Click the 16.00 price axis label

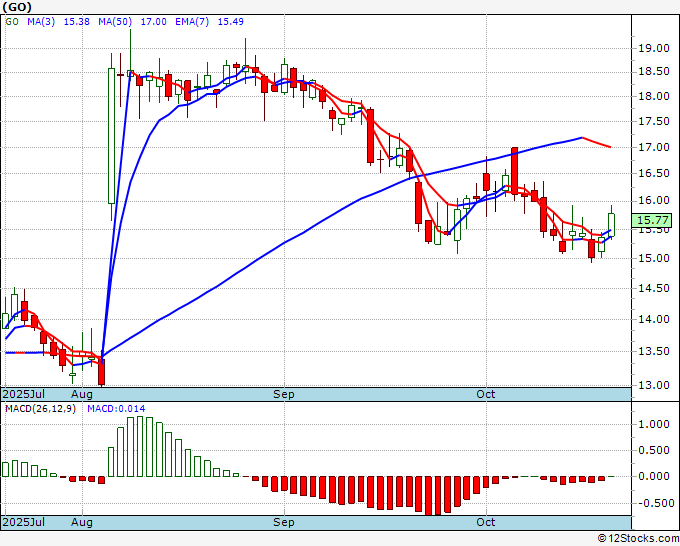tap(654, 201)
